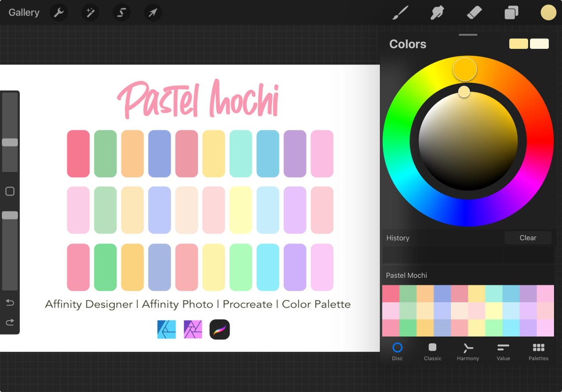562x392 pixels.
Task: Adjust the brush size slider in the sidebar
Action: click(10, 143)
